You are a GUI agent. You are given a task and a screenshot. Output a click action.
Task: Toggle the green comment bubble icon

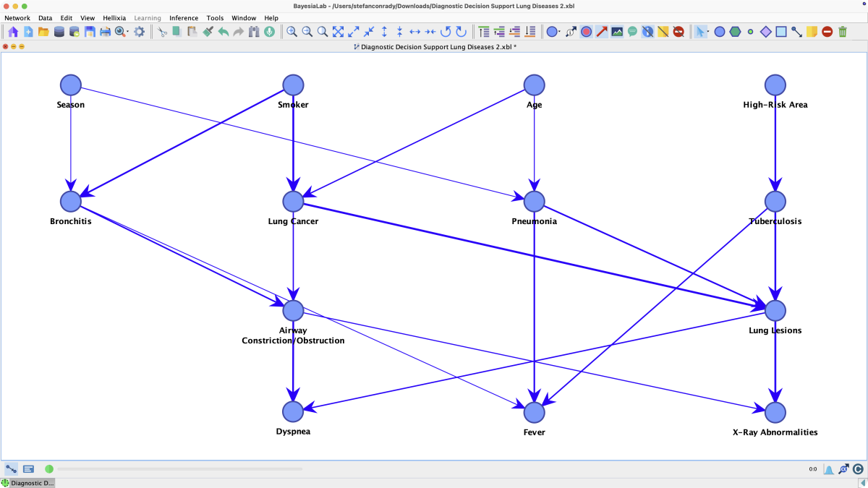tap(632, 32)
